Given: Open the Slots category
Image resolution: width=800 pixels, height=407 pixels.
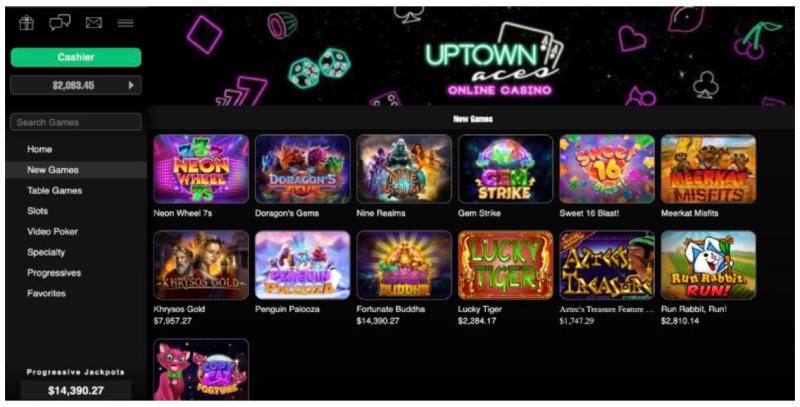Looking at the screenshot, I should click(37, 211).
